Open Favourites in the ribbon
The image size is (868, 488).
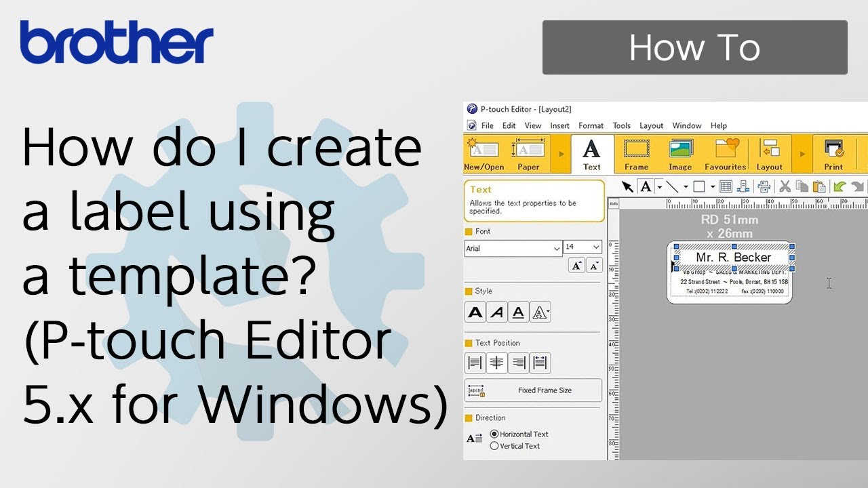pyautogui.click(x=725, y=154)
